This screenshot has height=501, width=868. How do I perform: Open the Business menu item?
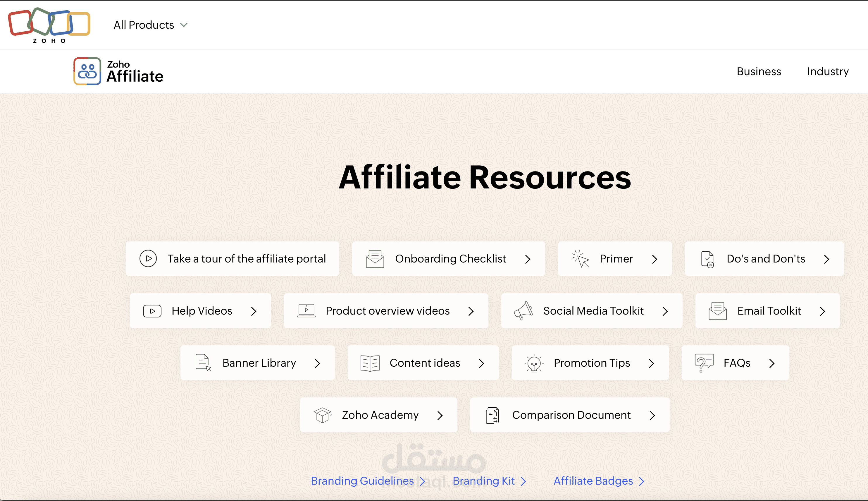[x=759, y=71]
